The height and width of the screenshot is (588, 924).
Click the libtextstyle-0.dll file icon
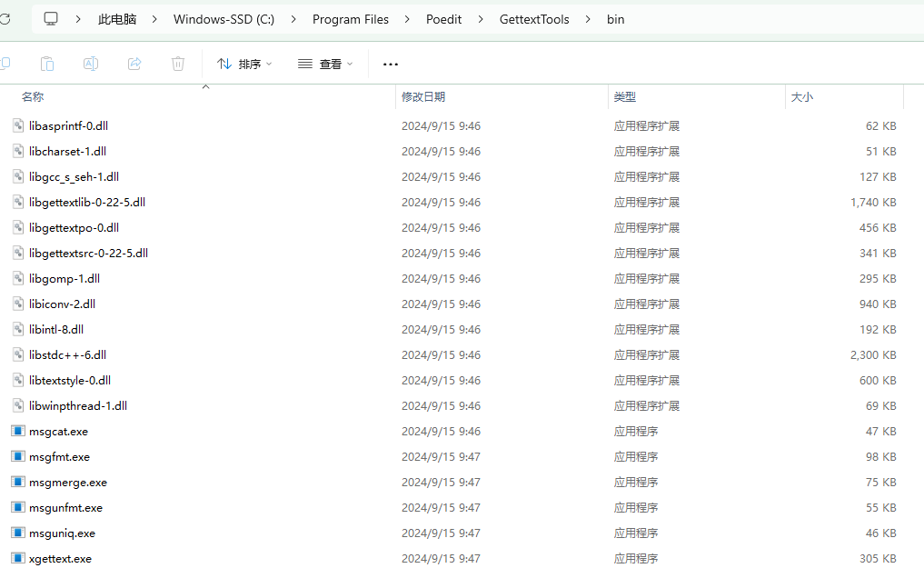(x=18, y=380)
